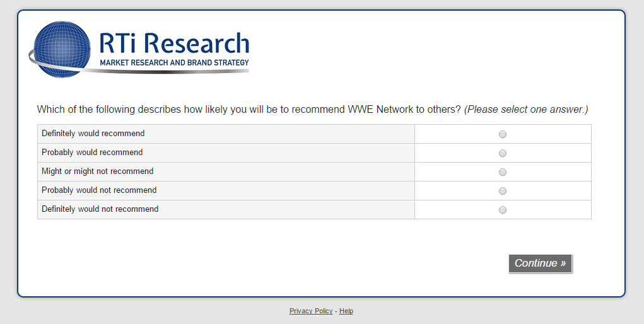
Task: Click the Probably would recommend label text
Action: click(x=92, y=153)
